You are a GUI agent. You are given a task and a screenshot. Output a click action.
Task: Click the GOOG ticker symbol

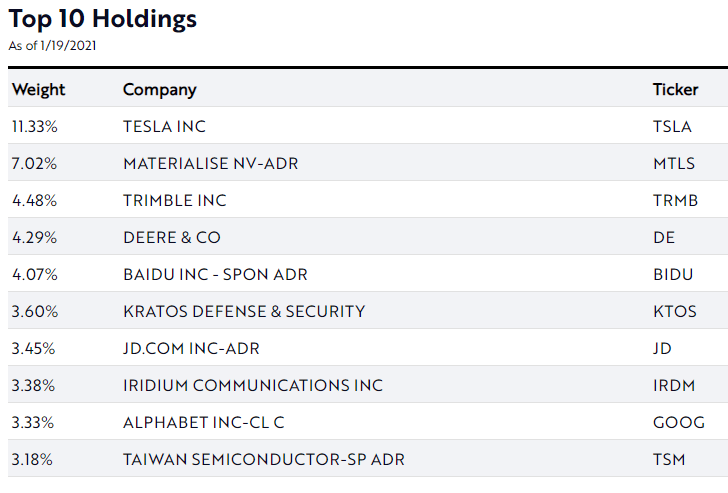point(679,422)
